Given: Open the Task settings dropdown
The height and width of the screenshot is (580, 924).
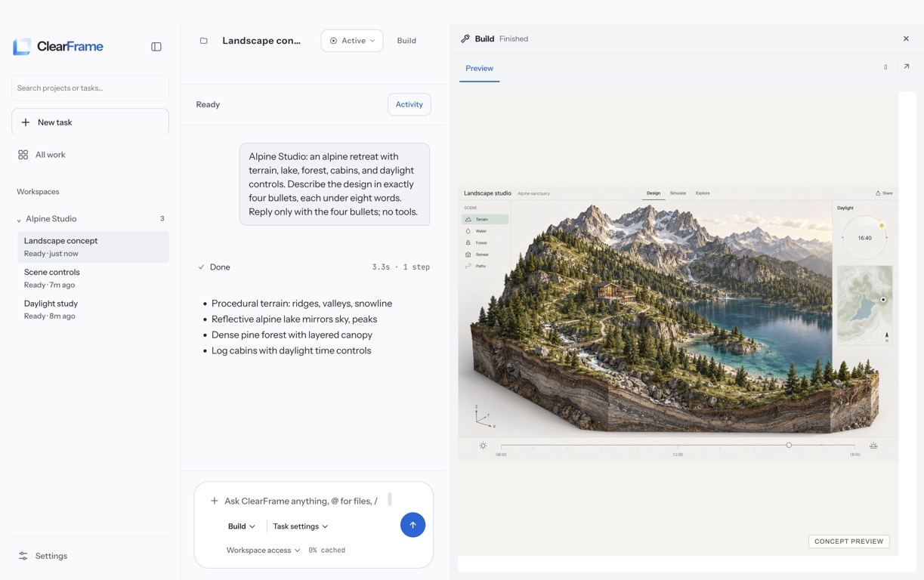Looking at the screenshot, I should tap(300, 526).
